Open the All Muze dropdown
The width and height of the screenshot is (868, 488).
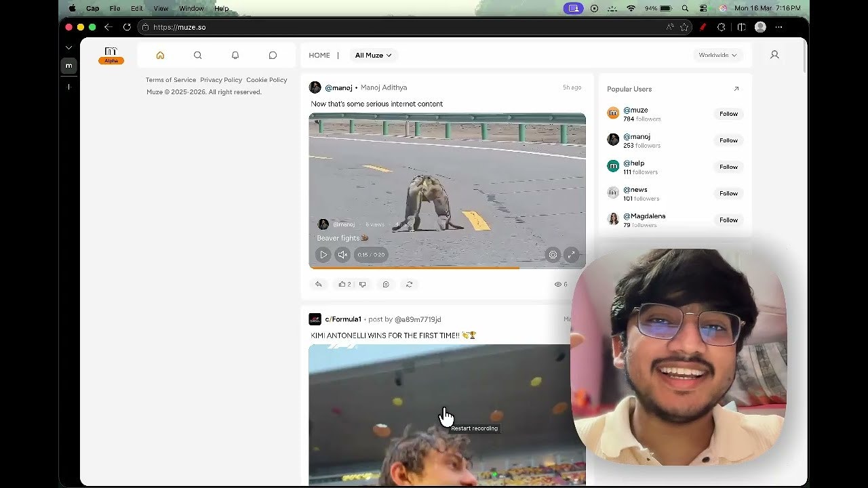372,55
